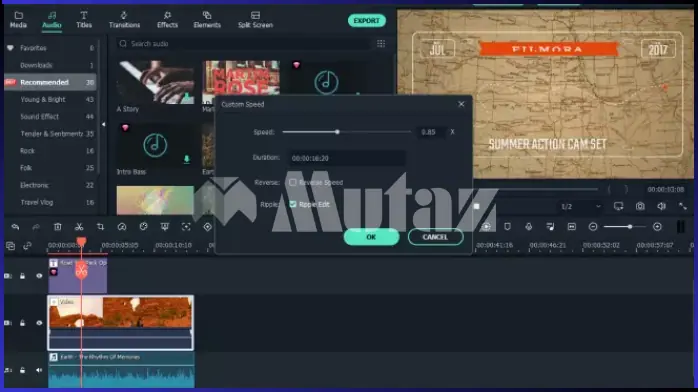The width and height of the screenshot is (698, 392).
Task: Toggle the auto-link chain icon
Action: tap(27, 245)
